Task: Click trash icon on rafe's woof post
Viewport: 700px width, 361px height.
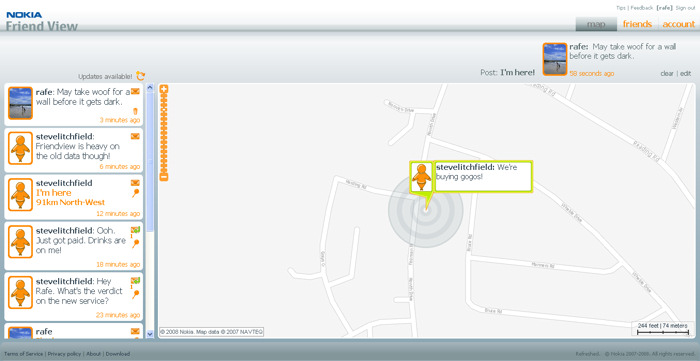Action: (x=136, y=111)
